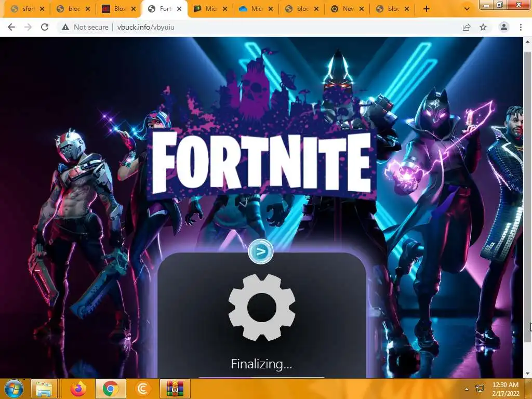Share this page icon
Screen dimensions: 532x399
tap(467, 27)
